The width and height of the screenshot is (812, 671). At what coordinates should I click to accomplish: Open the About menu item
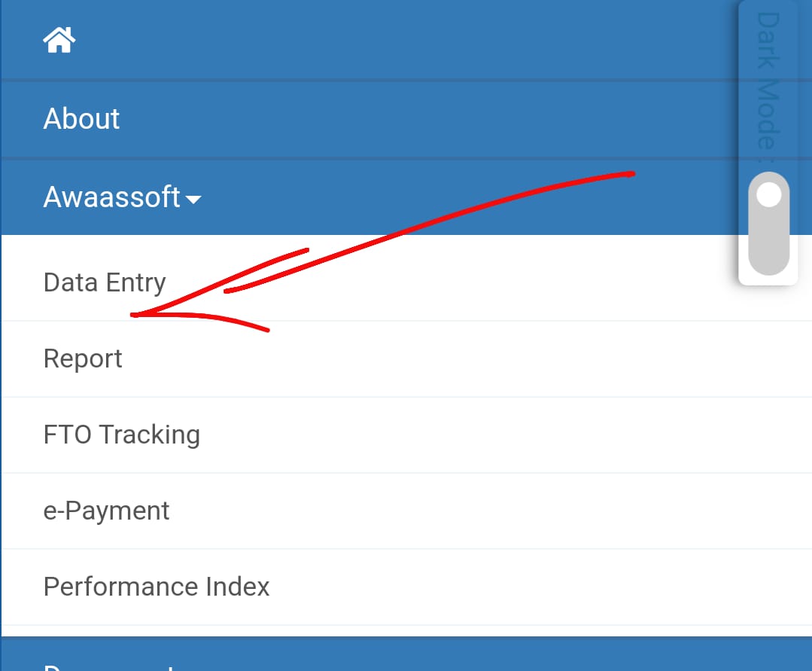click(81, 119)
